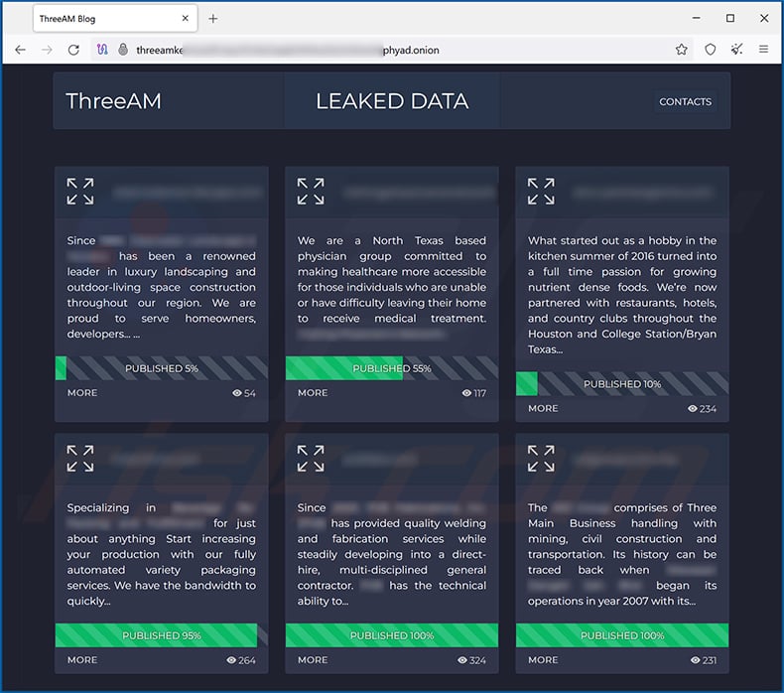The width and height of the screenshot is (784, 693).
Task: Maximize the browser window
Action: point(730,18)
